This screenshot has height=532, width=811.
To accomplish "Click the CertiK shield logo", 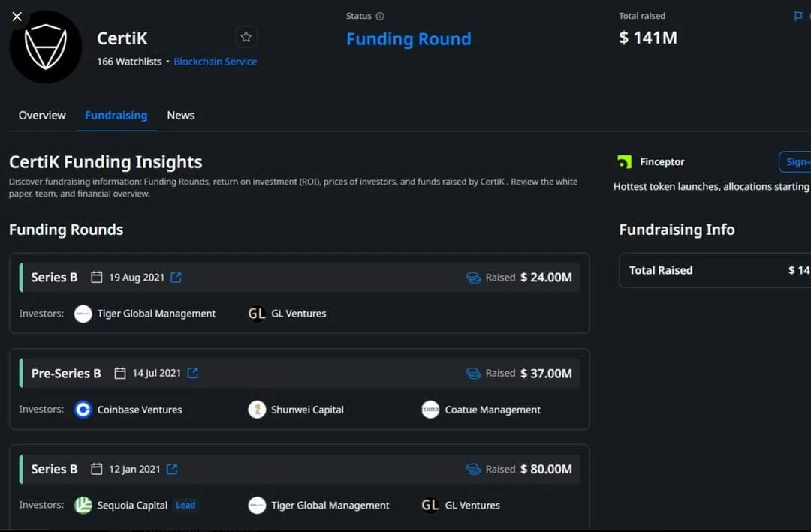I will coord(46,47).
